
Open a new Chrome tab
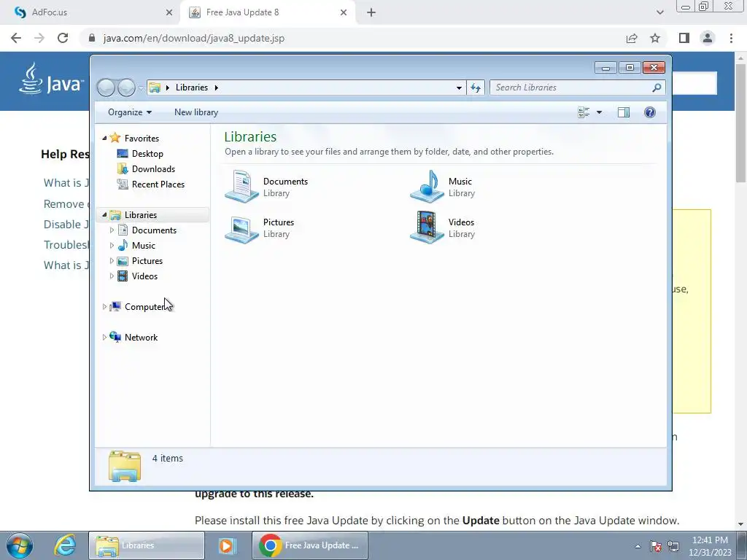coord(371,13)
